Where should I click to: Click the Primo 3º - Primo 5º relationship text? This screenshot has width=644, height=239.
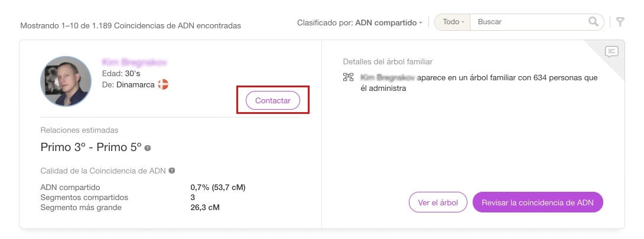(91, 147)
